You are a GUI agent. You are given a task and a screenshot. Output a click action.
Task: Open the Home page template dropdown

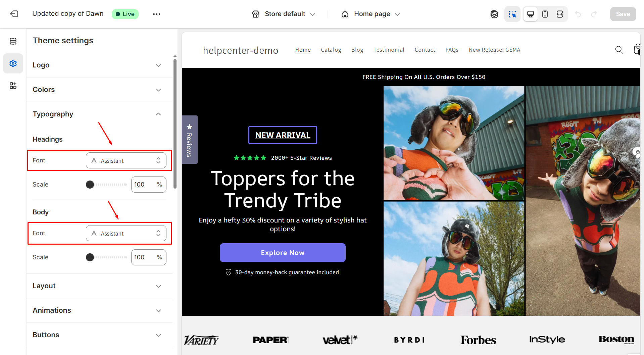pyautogui.click(x=371, y=14)
